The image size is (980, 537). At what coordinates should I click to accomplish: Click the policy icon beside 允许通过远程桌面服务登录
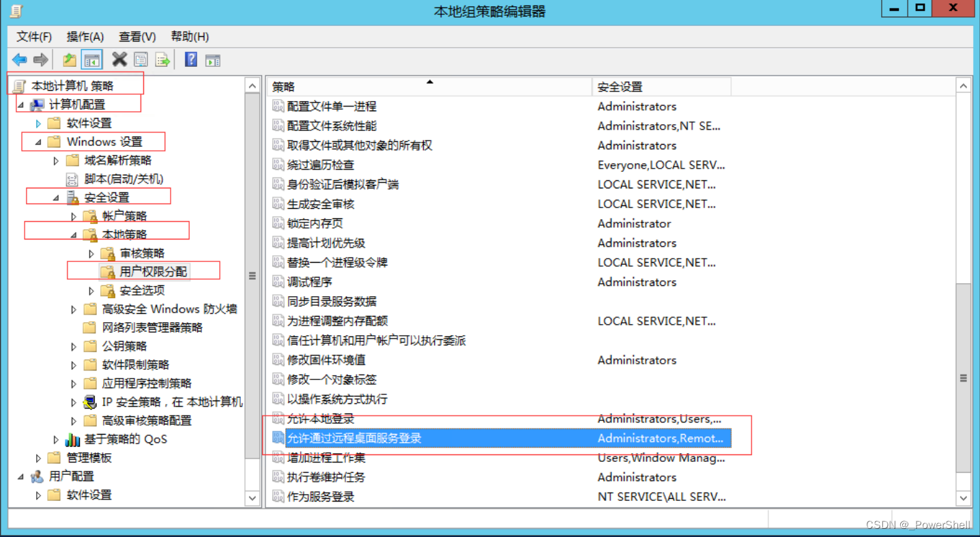pos(278,438)
